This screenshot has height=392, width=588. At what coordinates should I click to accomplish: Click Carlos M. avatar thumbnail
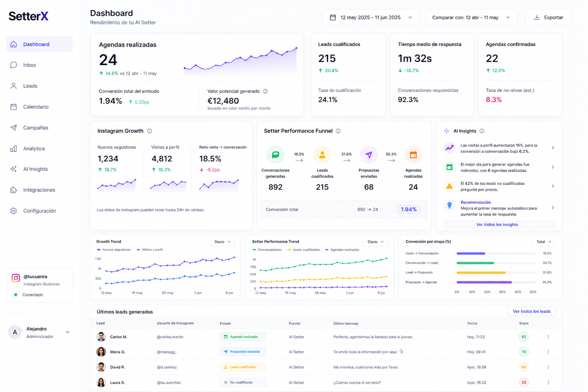(x=101, y=337)
